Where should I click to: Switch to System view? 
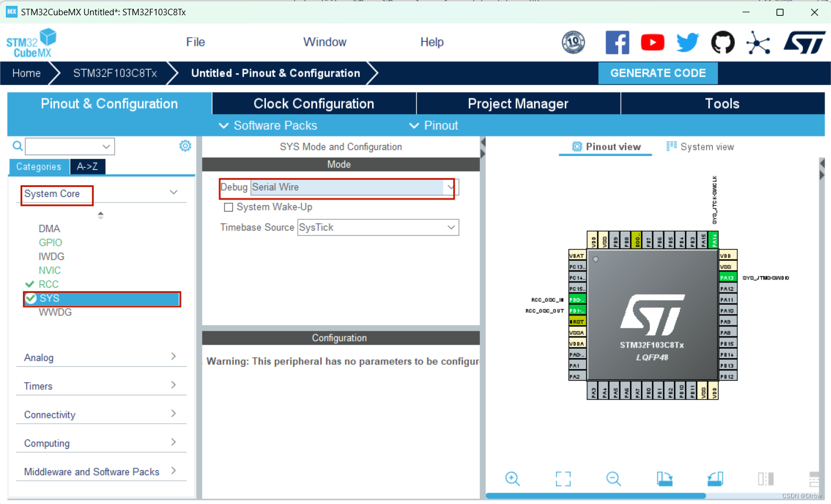pos(700,147)
